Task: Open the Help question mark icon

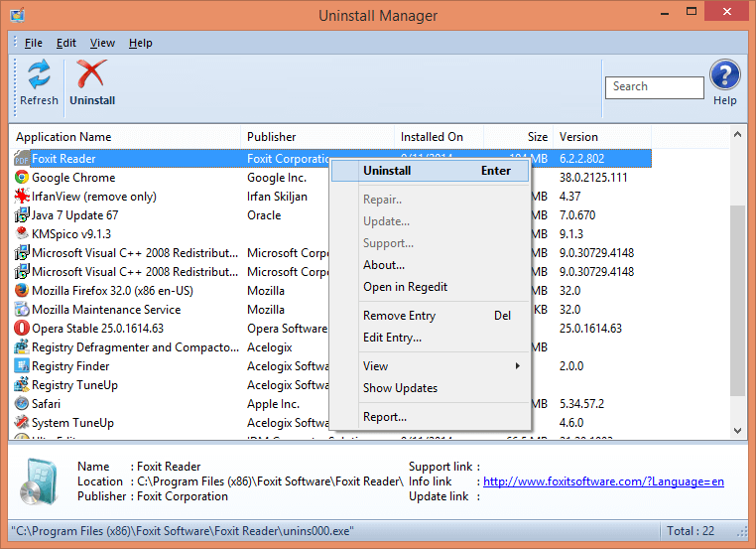Action: point(724,74)
